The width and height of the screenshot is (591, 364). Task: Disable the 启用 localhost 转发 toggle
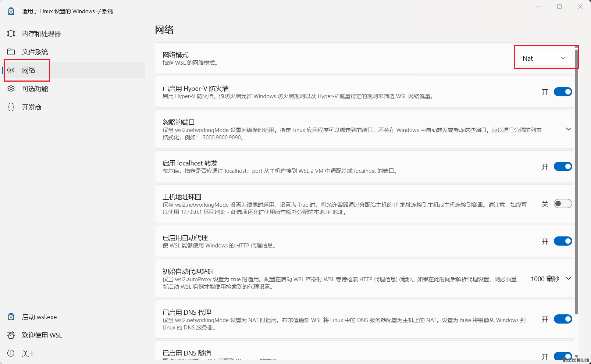tap(563, 167)
